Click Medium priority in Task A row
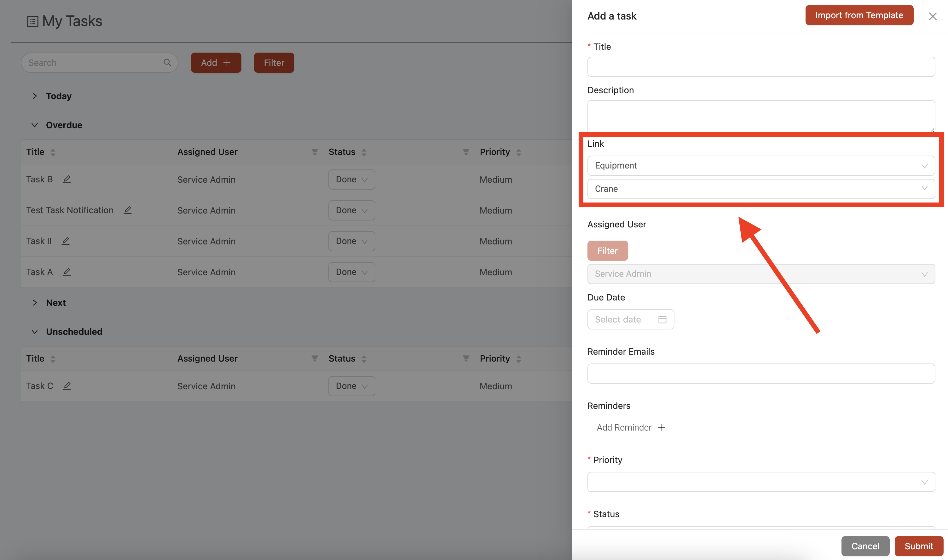 (496, 272)
